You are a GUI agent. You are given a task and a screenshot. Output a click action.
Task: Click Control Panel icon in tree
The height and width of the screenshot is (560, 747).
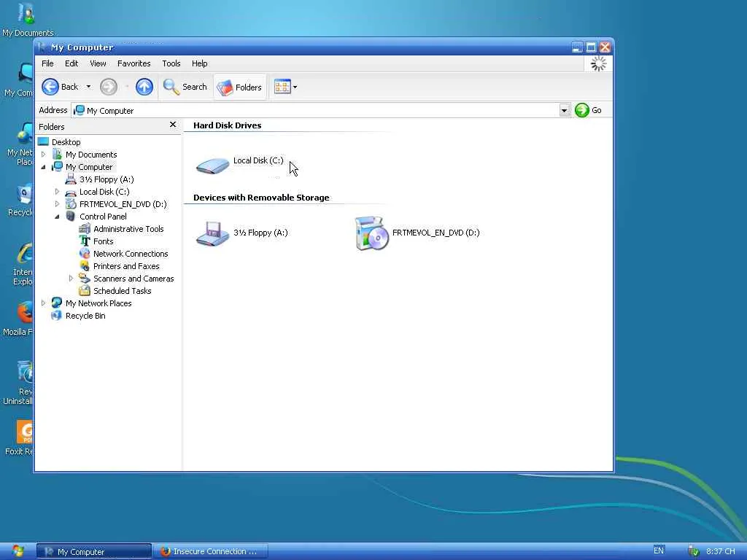point(71,216)
